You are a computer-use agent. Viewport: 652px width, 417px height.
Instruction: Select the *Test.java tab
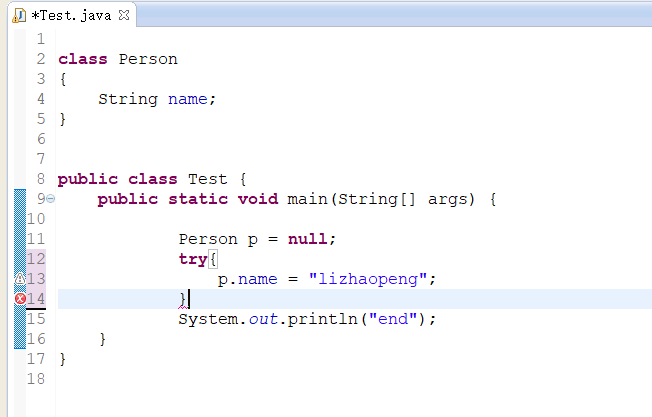click(71, 15)
